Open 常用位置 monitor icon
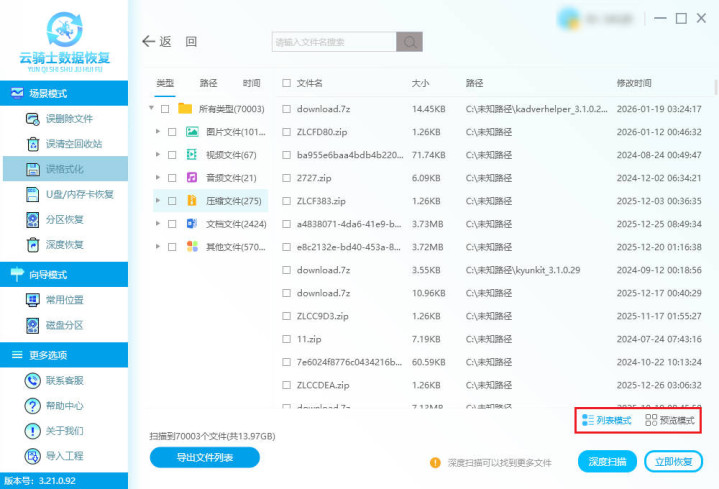The height and width of the screenshot is (489, 719). point(33,300)
